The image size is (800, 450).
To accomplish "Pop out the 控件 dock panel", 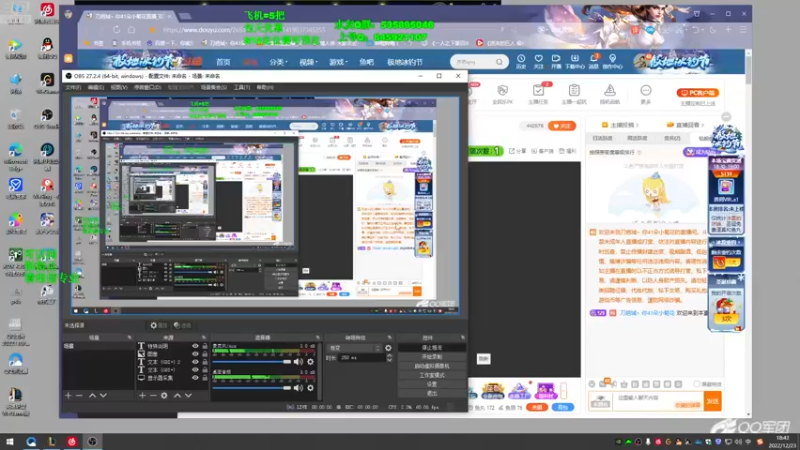I will pos(463,337).
